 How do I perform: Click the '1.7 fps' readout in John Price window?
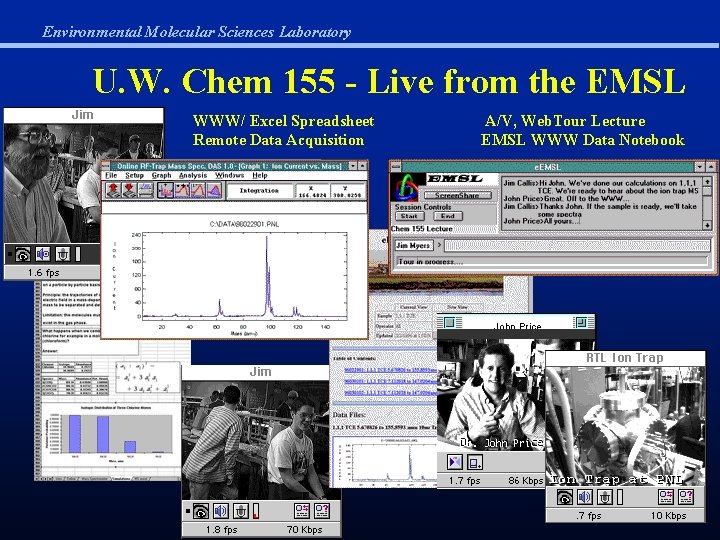click(465, 481)
